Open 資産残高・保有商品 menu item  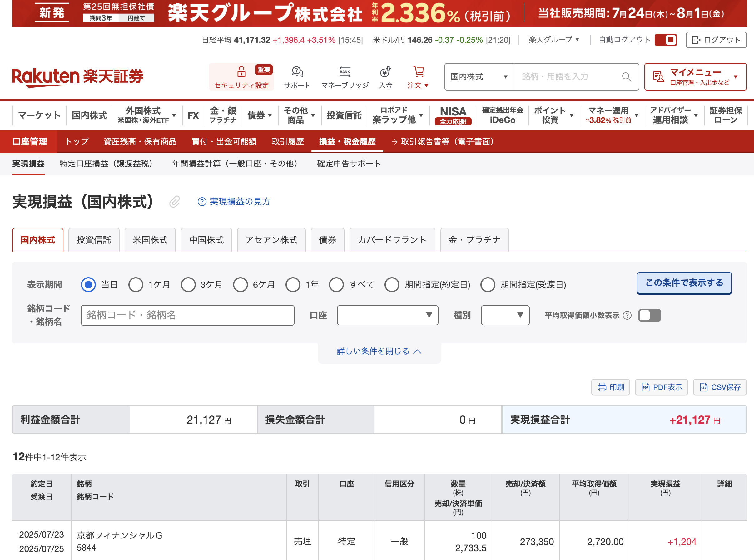tap(140, 142)
